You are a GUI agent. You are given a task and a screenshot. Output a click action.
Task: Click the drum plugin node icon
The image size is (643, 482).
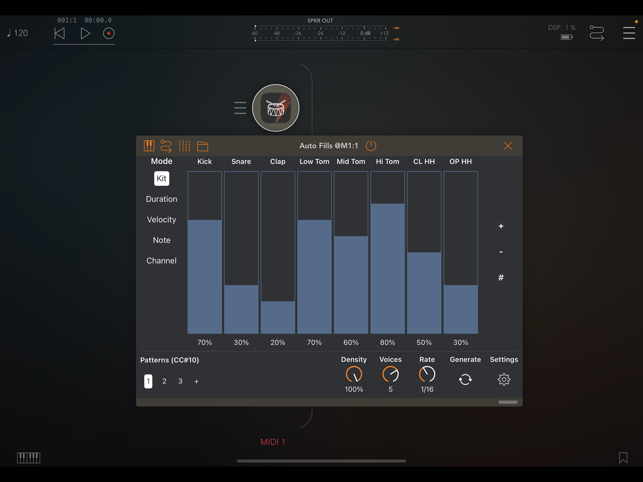275,108
